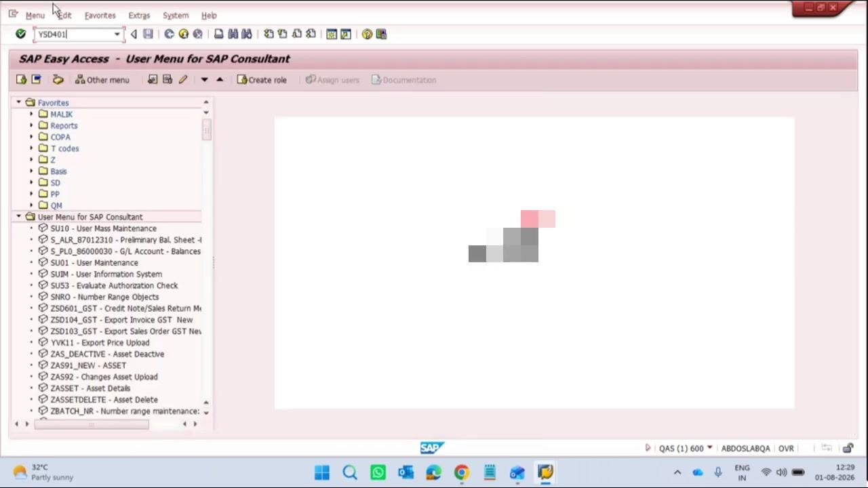This screenshot has height=488, width=868.
Task: Create a new session via toolbar icon
Action: coord(332,34)
